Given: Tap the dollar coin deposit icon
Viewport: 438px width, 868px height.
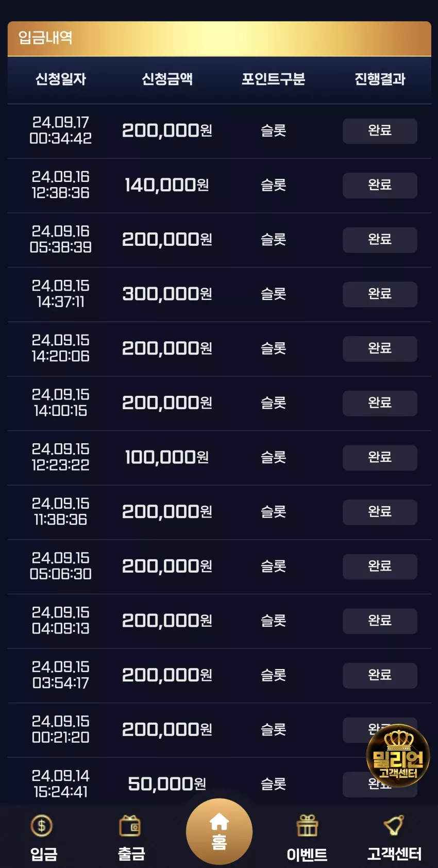Looking at the screenshot, I should (x=42, y=826).
